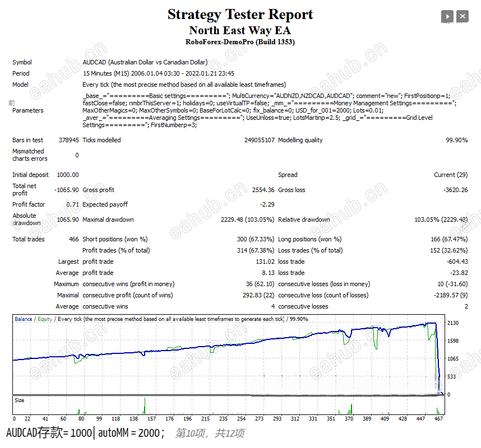Click the Equity legend label in the chart
The height and width of the screenshot is (448, 481).
pos(45,319)
